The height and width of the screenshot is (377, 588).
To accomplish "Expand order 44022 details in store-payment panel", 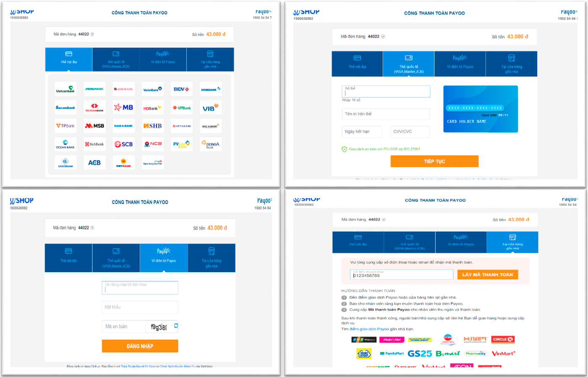I will pos(384,220).
